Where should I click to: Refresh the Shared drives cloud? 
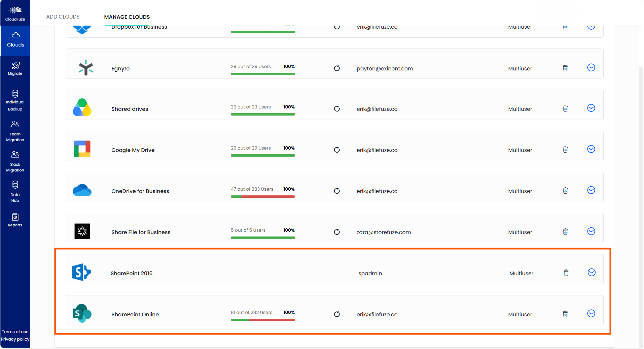(x=337, y=109)
